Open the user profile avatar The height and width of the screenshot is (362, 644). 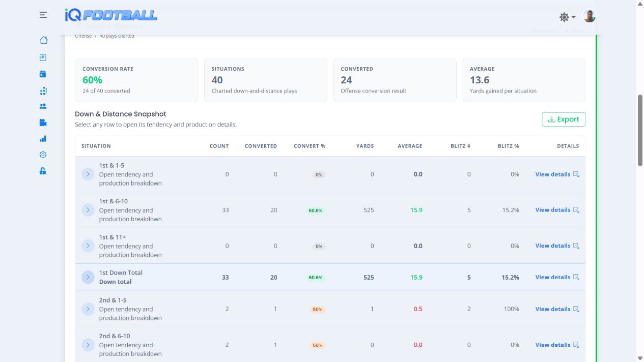tap(589, 16)
